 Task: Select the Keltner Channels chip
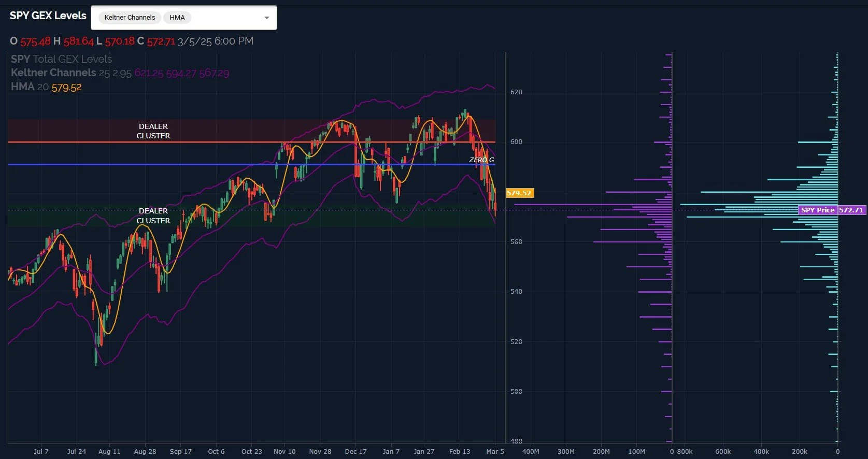point(130,18)
